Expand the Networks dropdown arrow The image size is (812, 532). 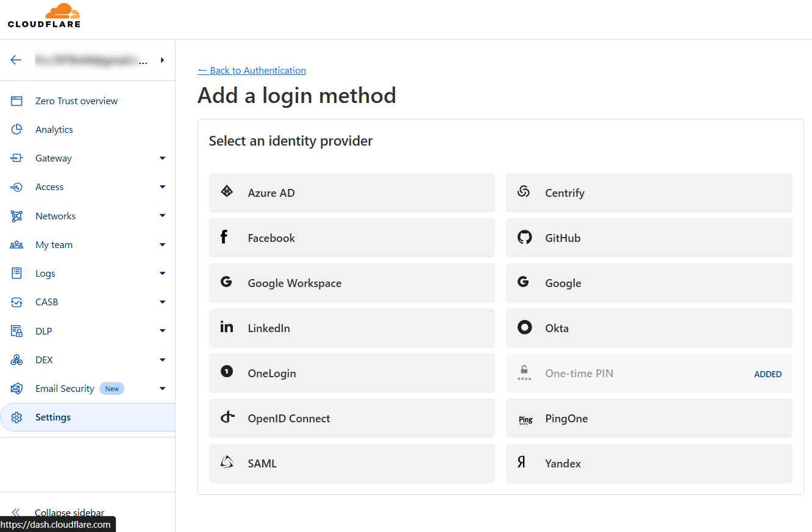tap(162, 216)
